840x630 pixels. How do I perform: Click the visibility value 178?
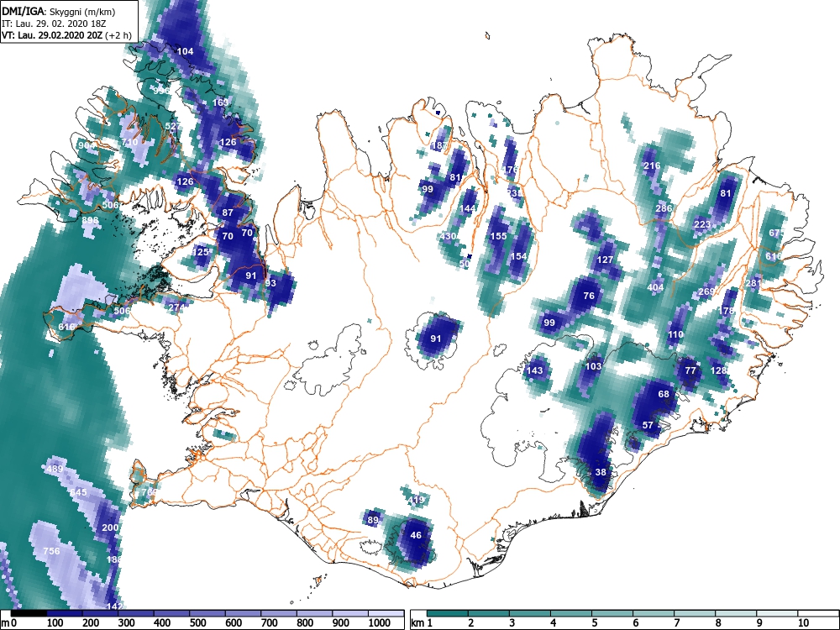[727, 312]
